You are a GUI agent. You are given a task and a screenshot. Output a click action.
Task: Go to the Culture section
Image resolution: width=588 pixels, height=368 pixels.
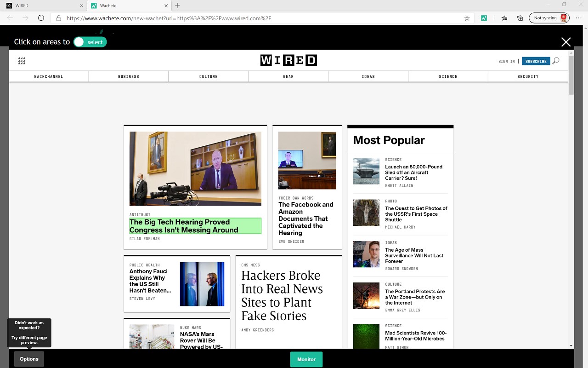(209, 76)
